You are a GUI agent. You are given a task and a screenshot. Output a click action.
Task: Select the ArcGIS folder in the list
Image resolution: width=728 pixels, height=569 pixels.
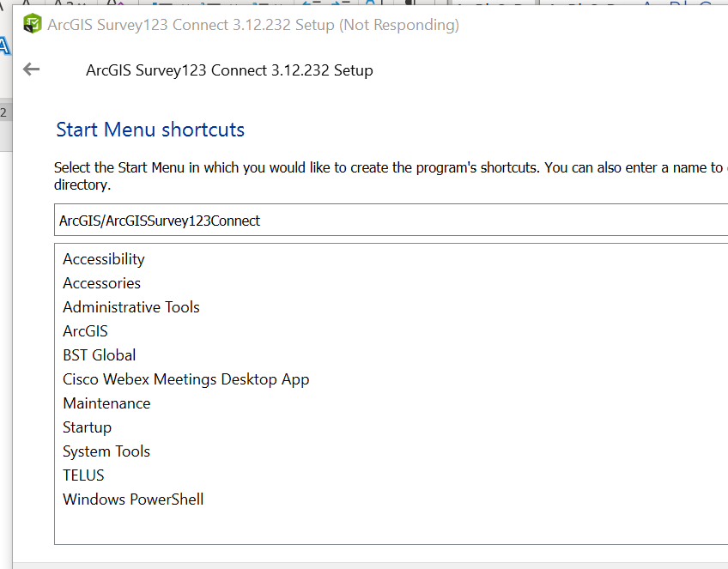point(85,330)
